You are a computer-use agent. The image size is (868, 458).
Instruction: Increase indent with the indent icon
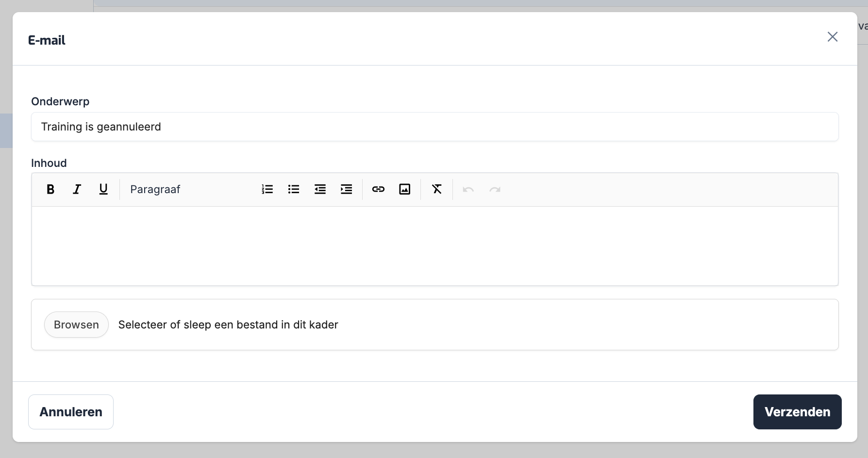(x=346, y=189)
